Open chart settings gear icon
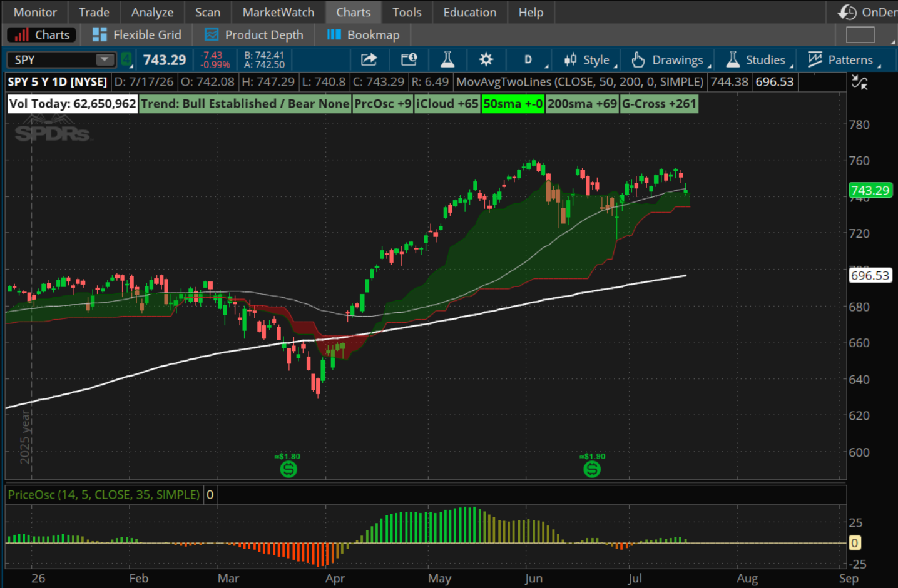Viewport: 898px width, 588px height. (x=486, y=59)
